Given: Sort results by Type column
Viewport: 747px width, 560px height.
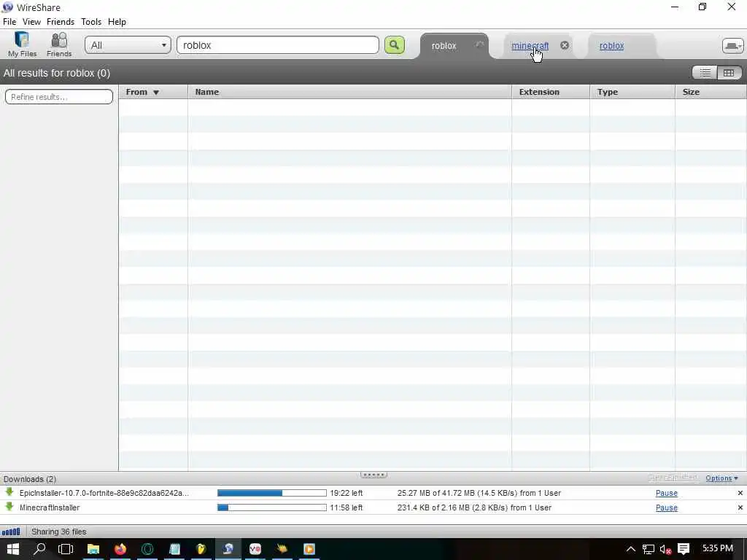Looking at the screenshot, I should [632, 92].
